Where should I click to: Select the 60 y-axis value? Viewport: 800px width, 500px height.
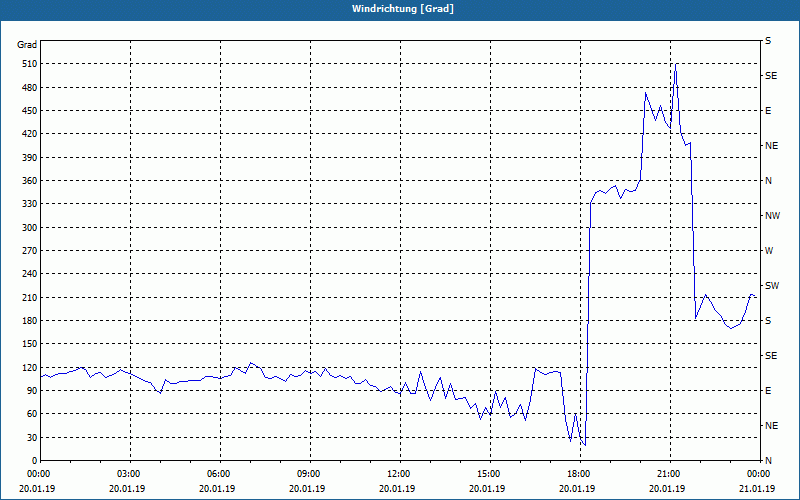pyautogui.click(x=31, y=414)
